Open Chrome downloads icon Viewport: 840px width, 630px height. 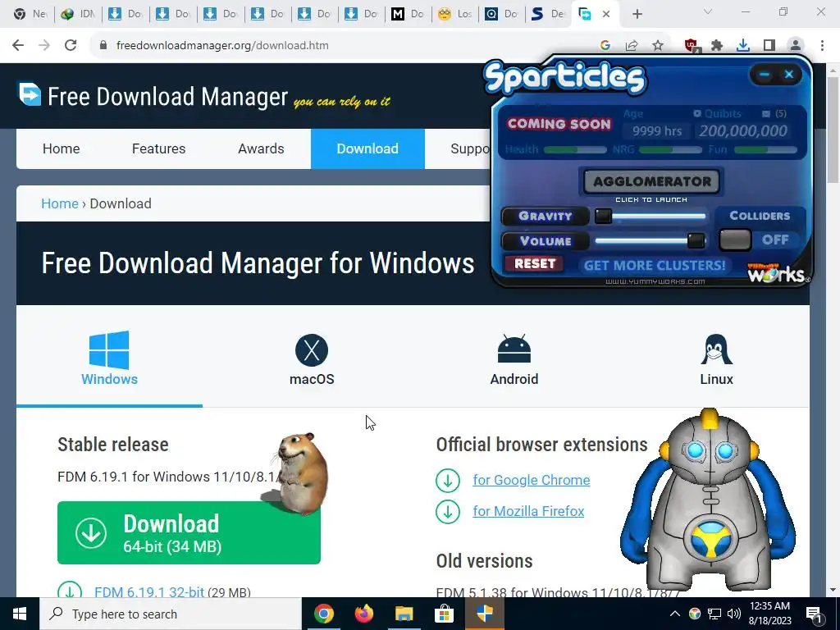tap(743, 46)
